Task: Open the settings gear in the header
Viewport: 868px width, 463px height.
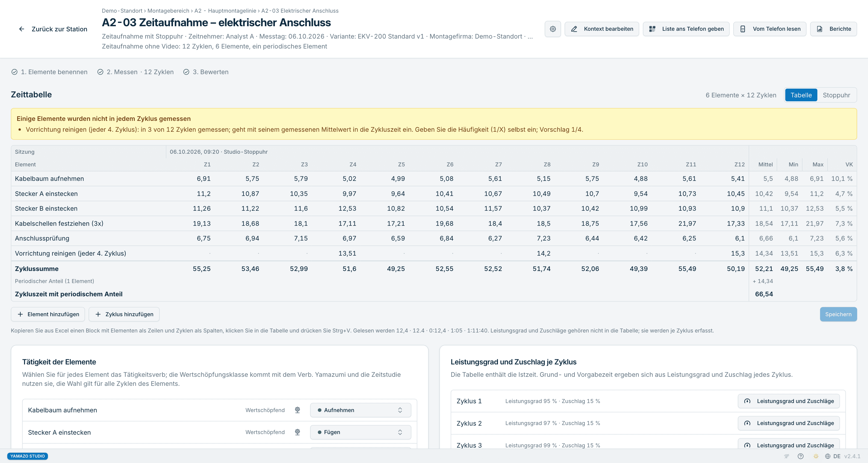Action: coord(553,29)
